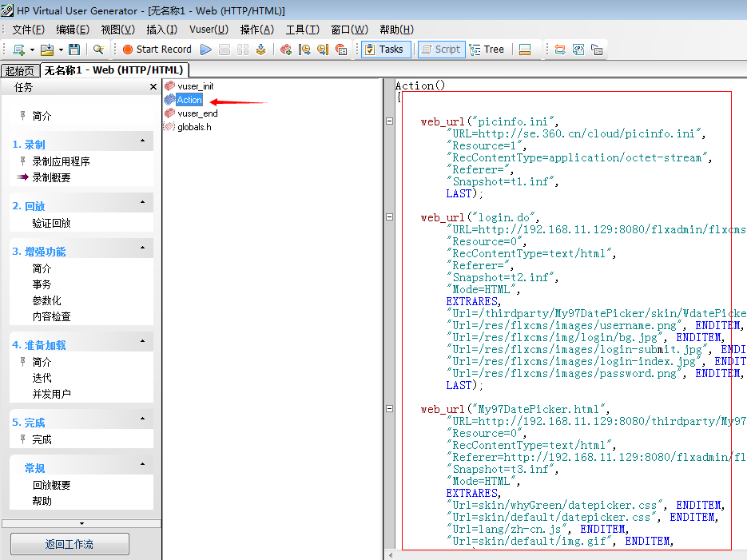Click the Start Transaction clock icon

coord(304,50)
